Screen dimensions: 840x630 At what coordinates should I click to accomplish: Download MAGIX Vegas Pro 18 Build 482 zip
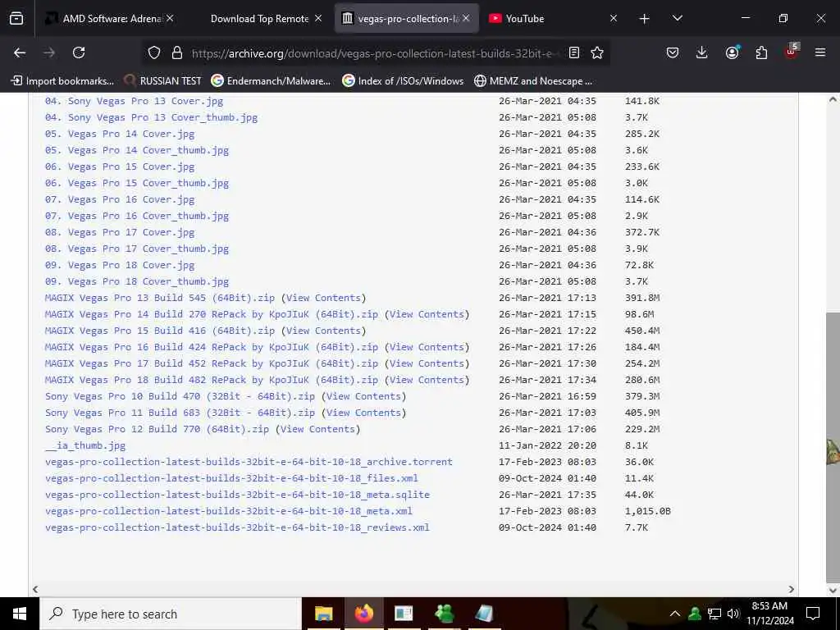tap(212, 380)
